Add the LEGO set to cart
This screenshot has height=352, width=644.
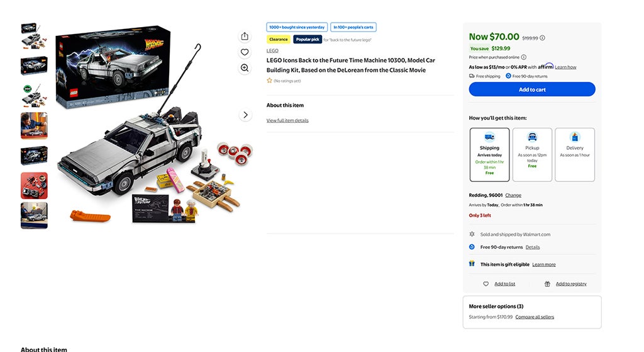tap(532, 89)
